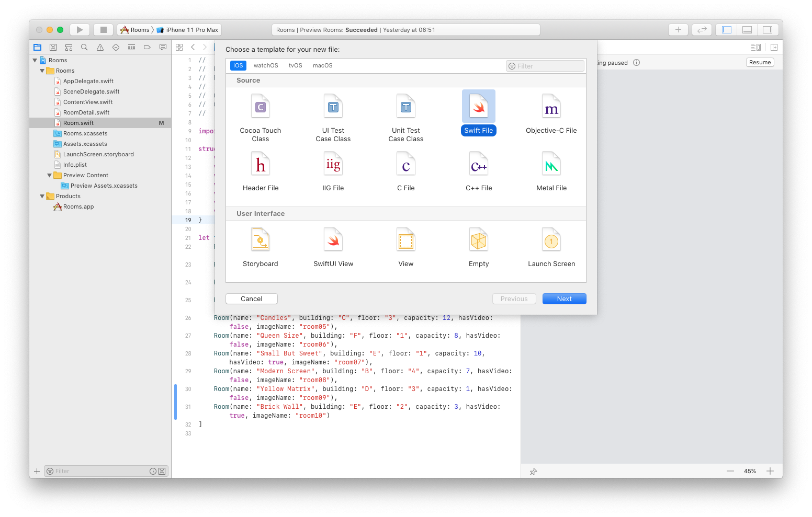Pick the Metal File template

(x=551, y=170)
